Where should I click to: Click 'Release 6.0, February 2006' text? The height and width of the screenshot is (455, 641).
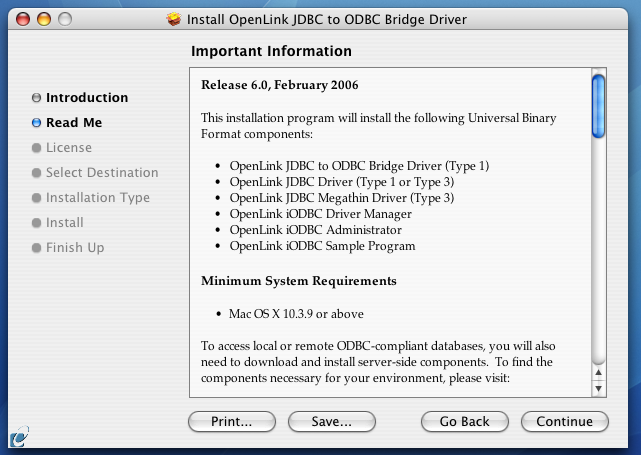point(280,85)
